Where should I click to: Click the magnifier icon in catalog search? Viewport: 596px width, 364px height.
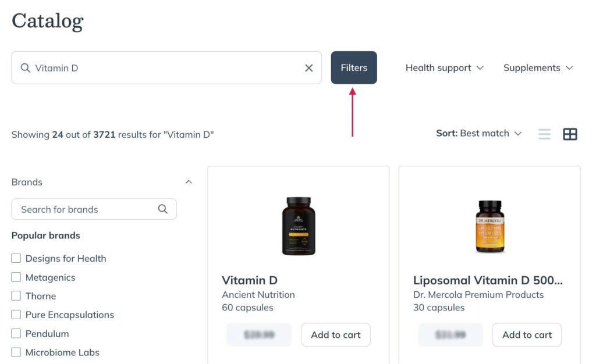[x=26, y=68]
